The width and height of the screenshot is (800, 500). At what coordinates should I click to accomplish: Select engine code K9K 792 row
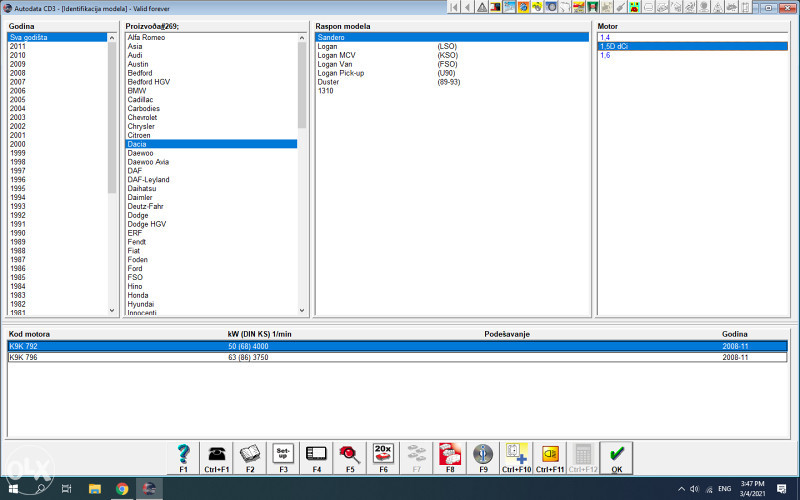pyautogui.click(x=397, y=346)
